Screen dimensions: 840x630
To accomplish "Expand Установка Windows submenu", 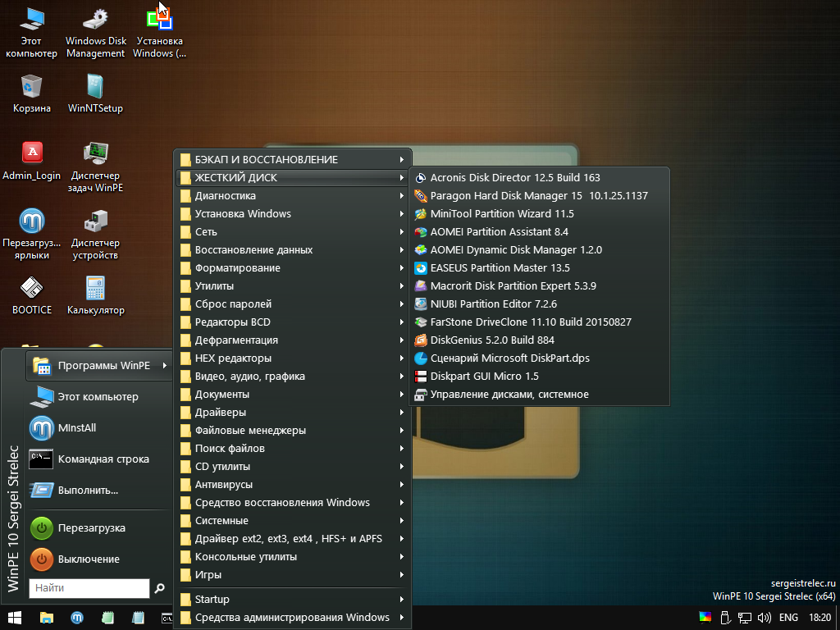I will (x=293, y=214).
